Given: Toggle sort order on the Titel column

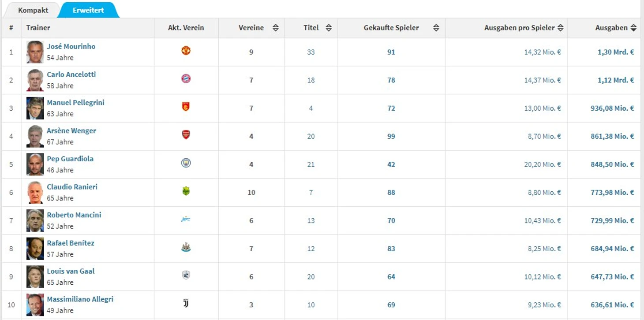Looking at the screenshot, I should click(x=328, y=27).
